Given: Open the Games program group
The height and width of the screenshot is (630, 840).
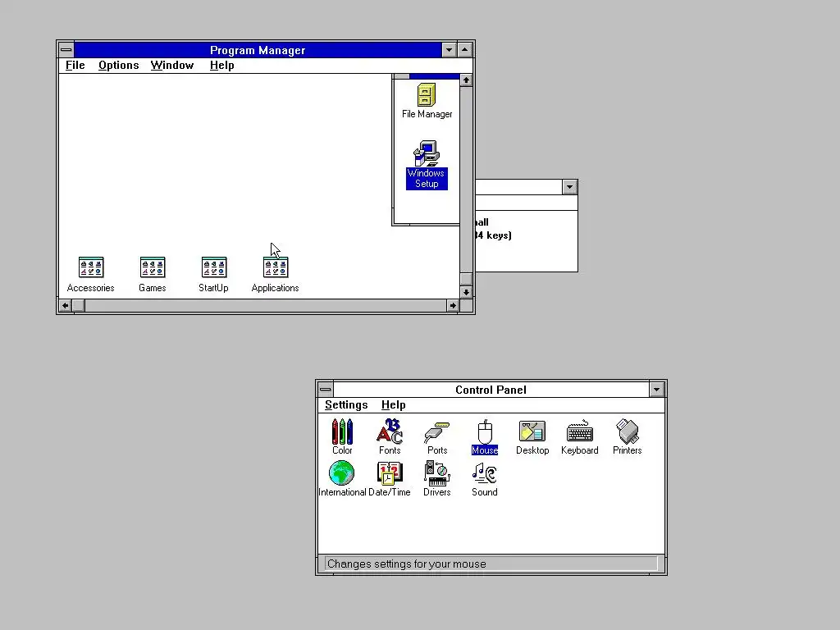Looking at the screenshot, I should tap(152, 275).
